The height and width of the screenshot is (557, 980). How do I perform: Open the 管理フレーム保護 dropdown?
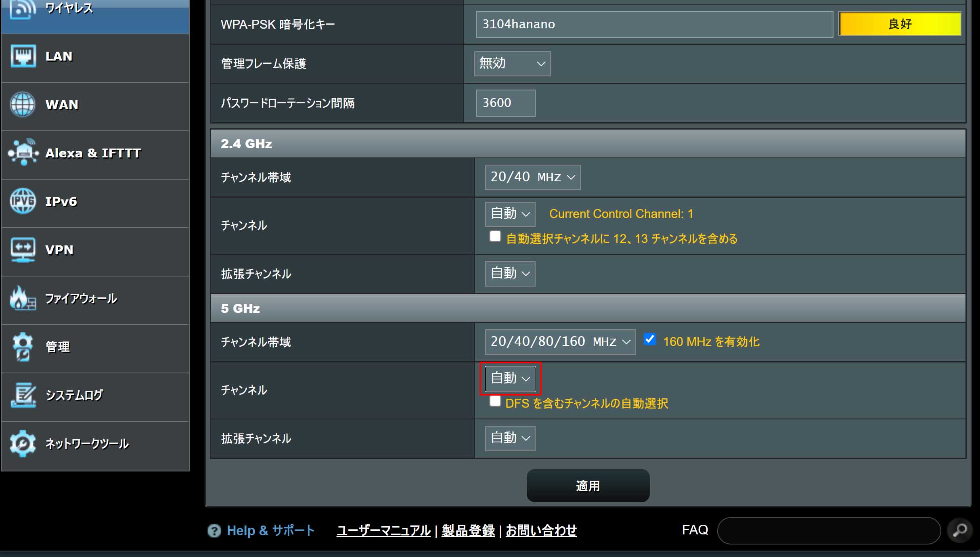click(512, 64)
